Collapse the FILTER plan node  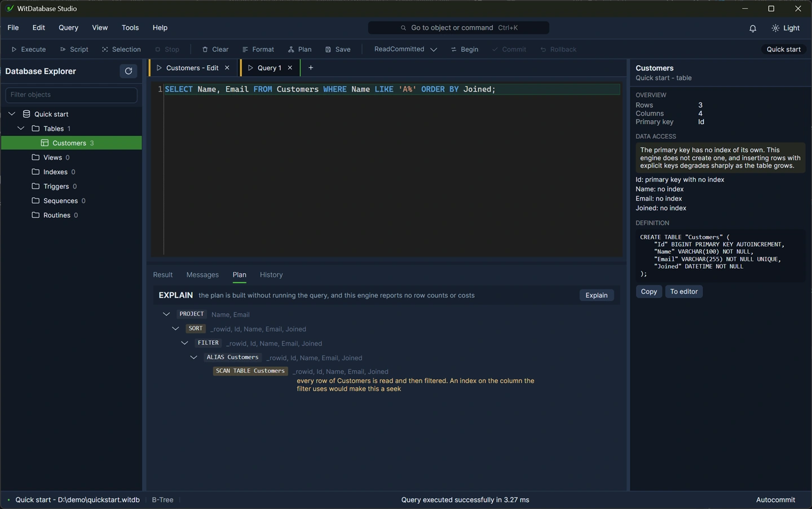coord(184,343)
